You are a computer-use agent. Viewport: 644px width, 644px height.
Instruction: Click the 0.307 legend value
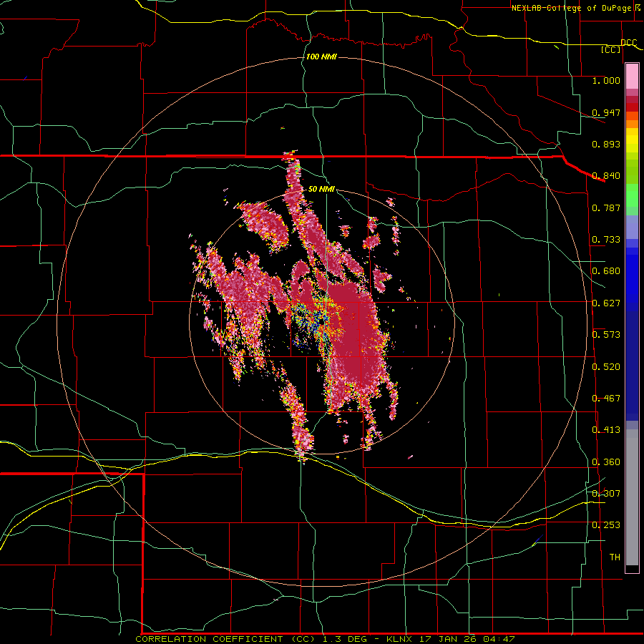click(x=606, y=493)
